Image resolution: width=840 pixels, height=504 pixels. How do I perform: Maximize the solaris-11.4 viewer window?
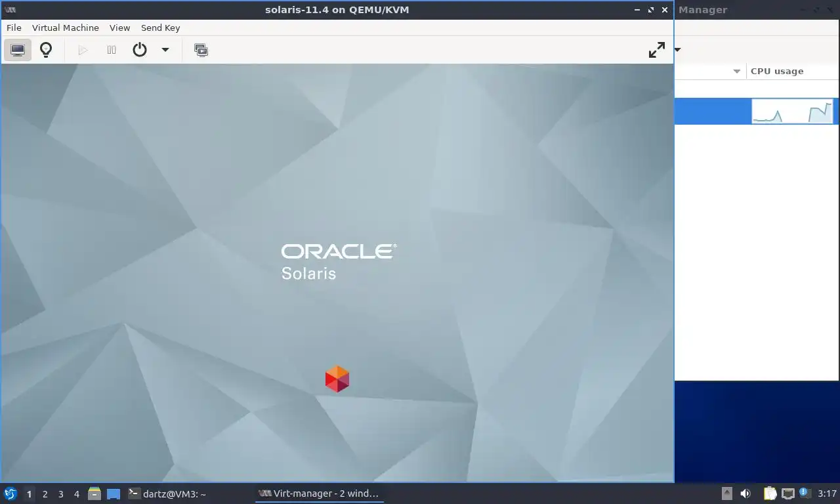pos(651,10)
